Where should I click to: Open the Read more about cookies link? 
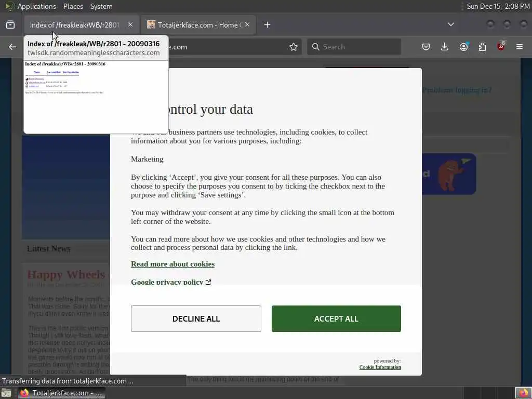coord(172,264)
